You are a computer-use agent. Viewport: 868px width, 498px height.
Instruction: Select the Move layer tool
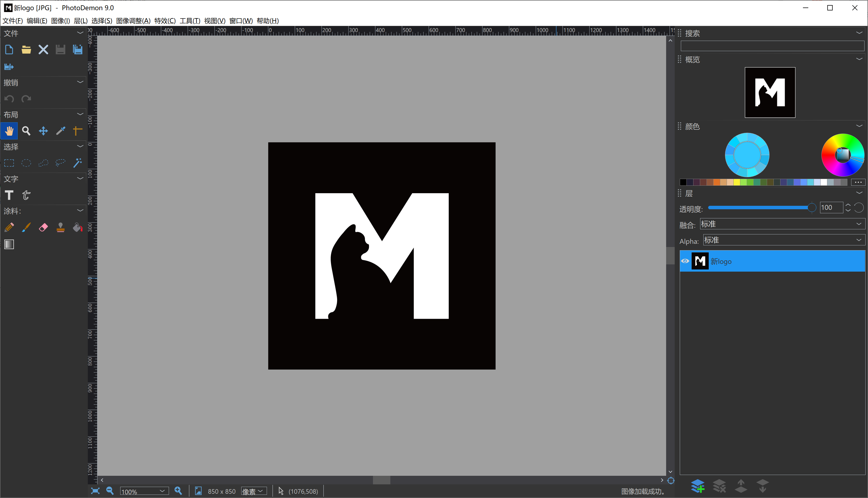tap(43, 131)
